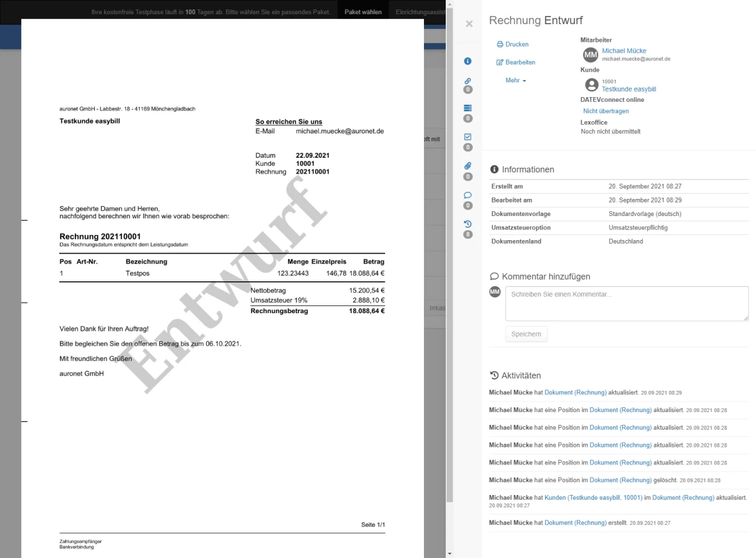Click the Drucken print link
The image size is (756, 558).
(513, 44)
